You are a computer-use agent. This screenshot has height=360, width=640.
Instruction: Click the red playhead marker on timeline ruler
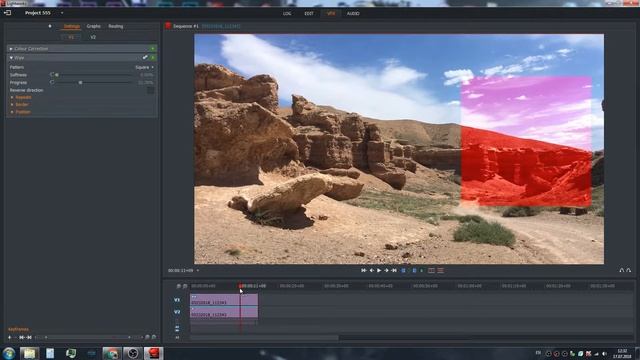click(x=240, y=286)
